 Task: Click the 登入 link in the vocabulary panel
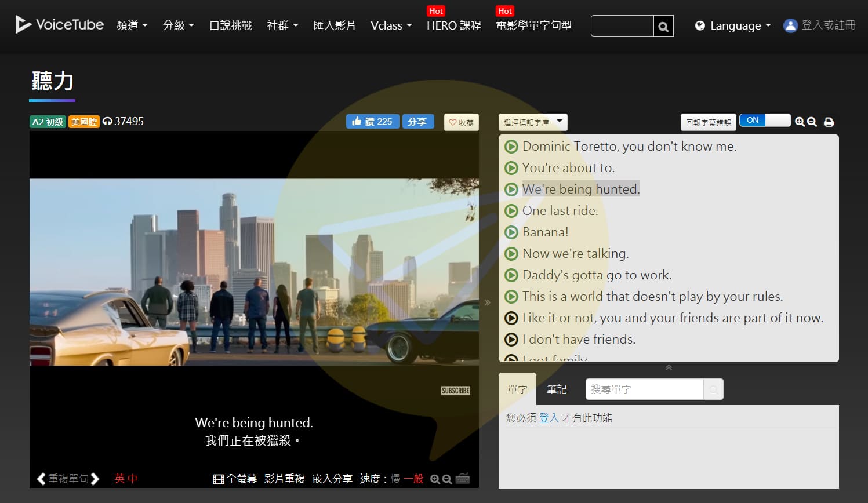tap(549, 418)
